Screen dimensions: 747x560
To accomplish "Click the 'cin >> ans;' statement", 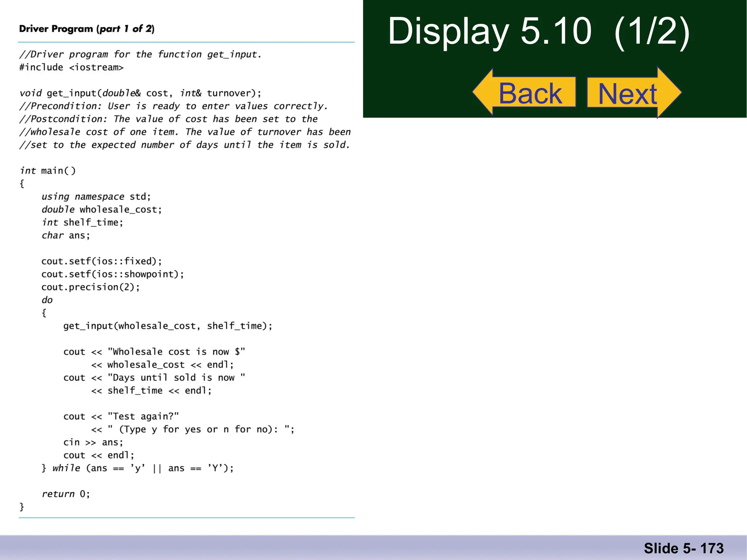I will (x=93, y=442).
